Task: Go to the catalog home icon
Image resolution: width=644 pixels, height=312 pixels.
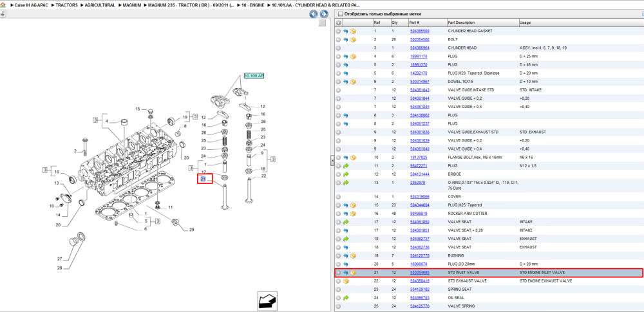Action: (3, 5)
